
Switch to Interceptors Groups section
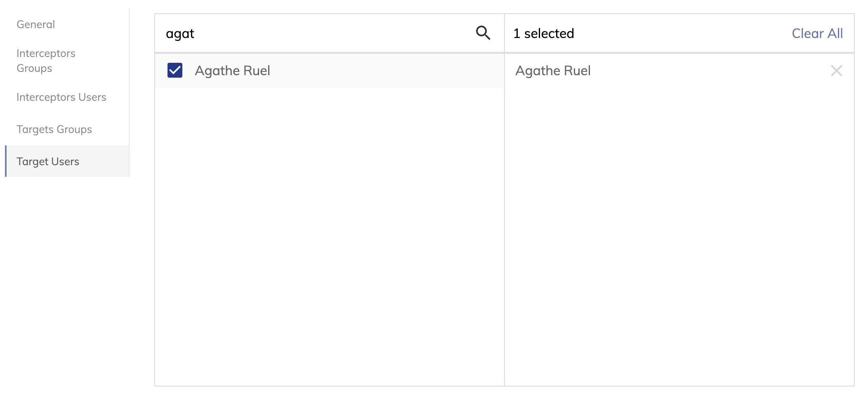[46, 61]
